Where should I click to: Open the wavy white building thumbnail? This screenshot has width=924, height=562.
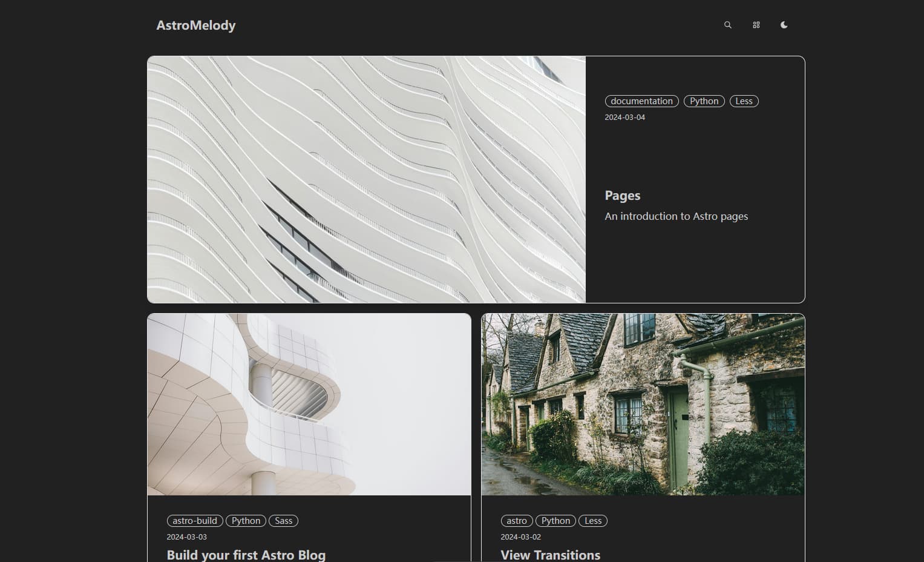point(366,179)
